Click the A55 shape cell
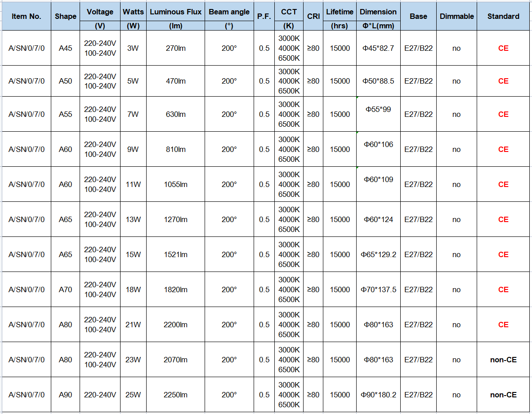The height and width of the screenshot is (414, 532). pos(66,114)
